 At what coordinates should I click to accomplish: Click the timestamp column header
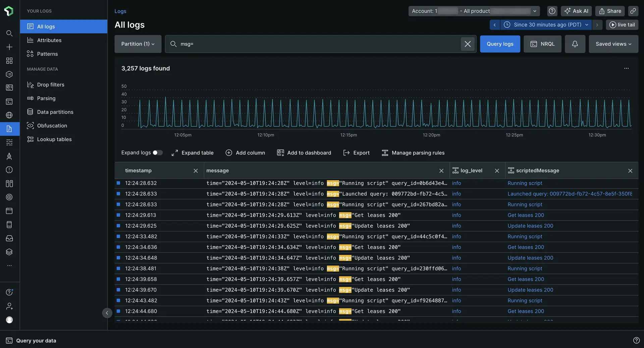(138, 171)
